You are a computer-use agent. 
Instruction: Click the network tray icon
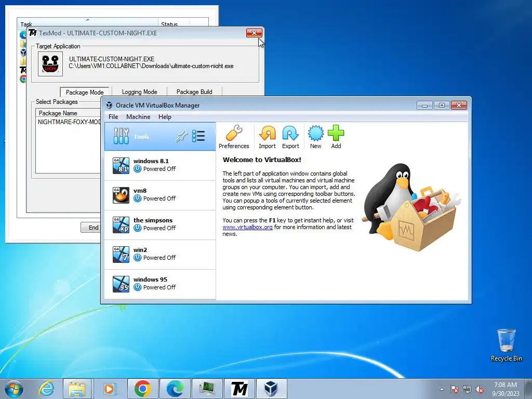(467, 390)
